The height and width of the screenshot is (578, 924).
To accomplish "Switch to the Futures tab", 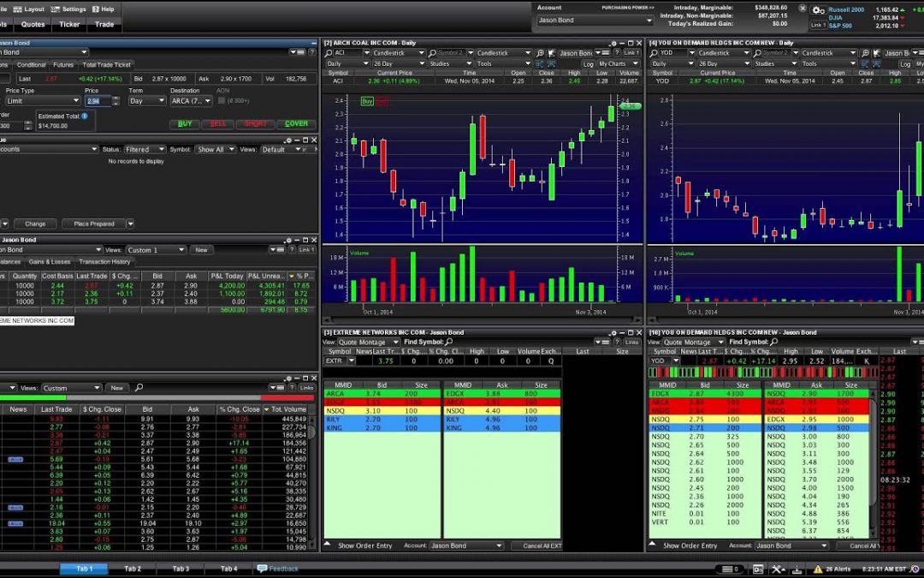I will tap(63, 65).
